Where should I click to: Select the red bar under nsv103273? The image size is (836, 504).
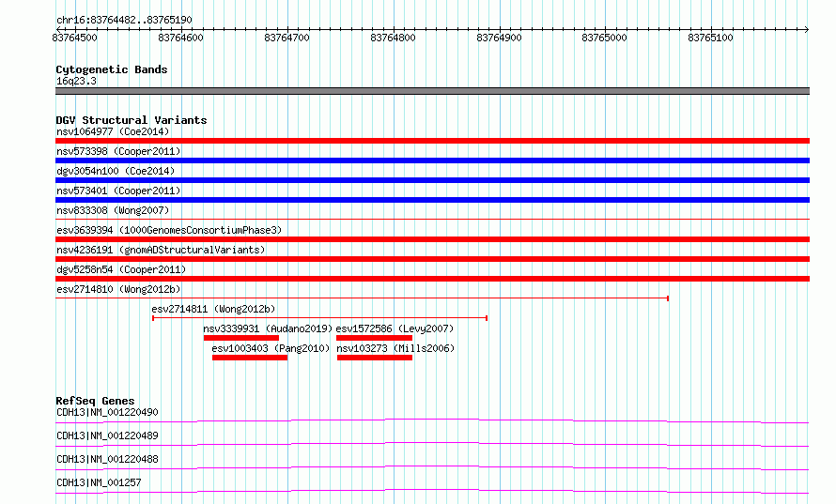point(375,358)
